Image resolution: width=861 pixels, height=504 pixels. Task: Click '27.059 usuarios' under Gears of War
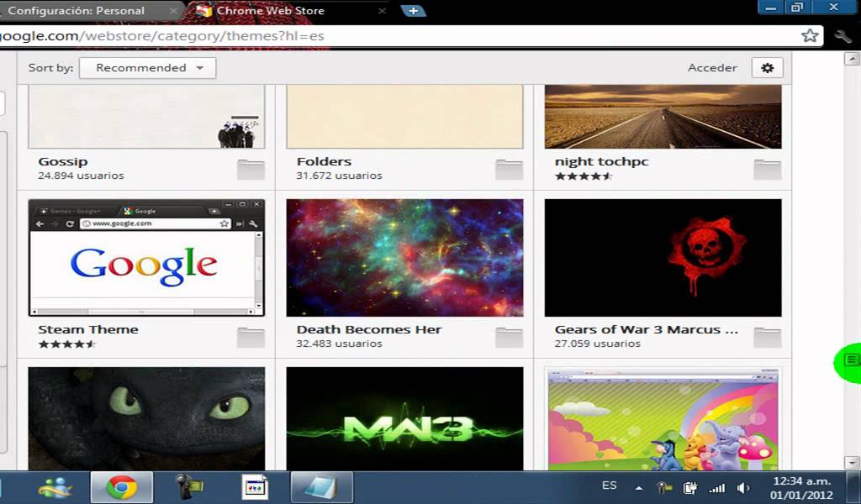coord(598,344)
